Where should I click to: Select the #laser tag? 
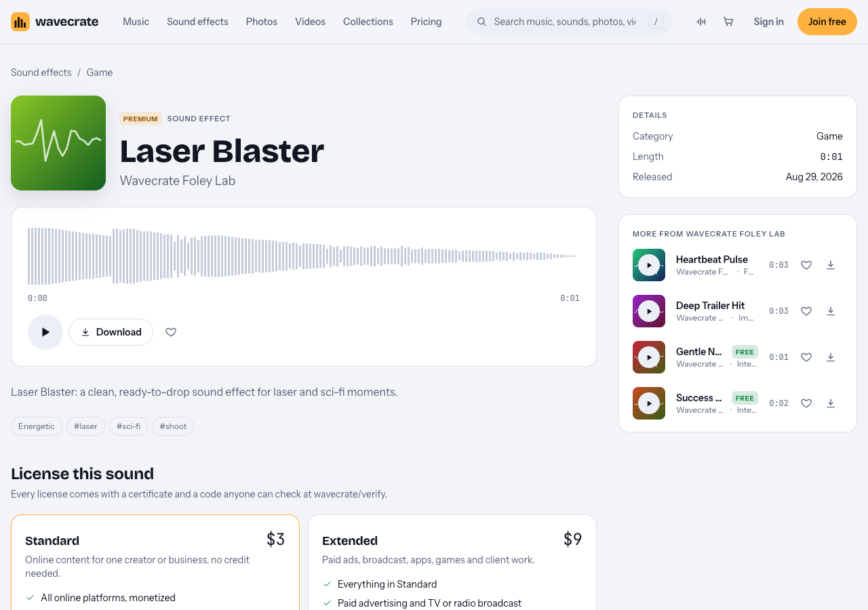pyautogui.click(x=85, y=426)
